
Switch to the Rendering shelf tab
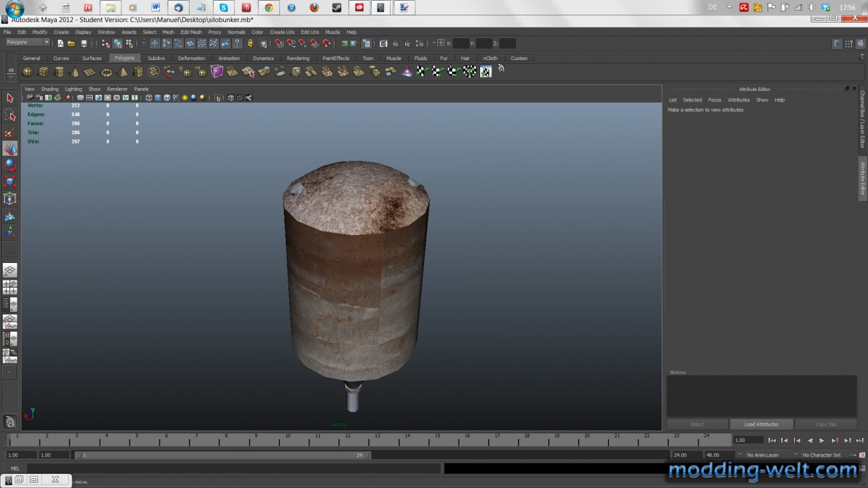click(x=298, y=58)
